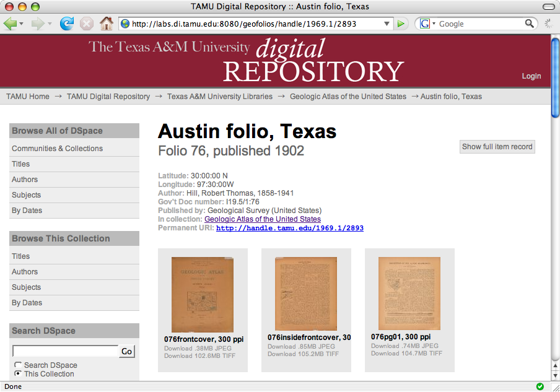This screenshot has height=392, width=560.
Task: Open the 076frontcover thumbnail image
Action: [203, 295]
